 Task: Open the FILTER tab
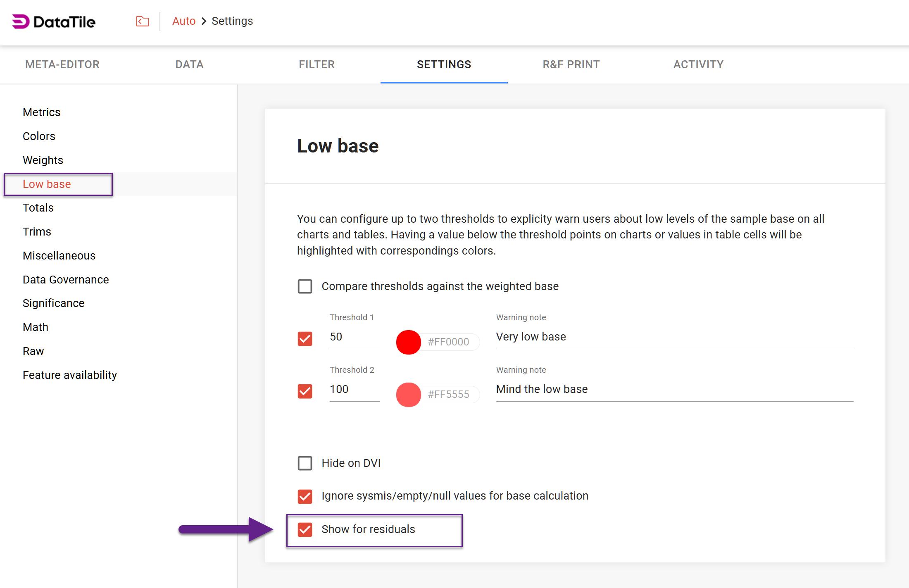[x=316, y=64]
